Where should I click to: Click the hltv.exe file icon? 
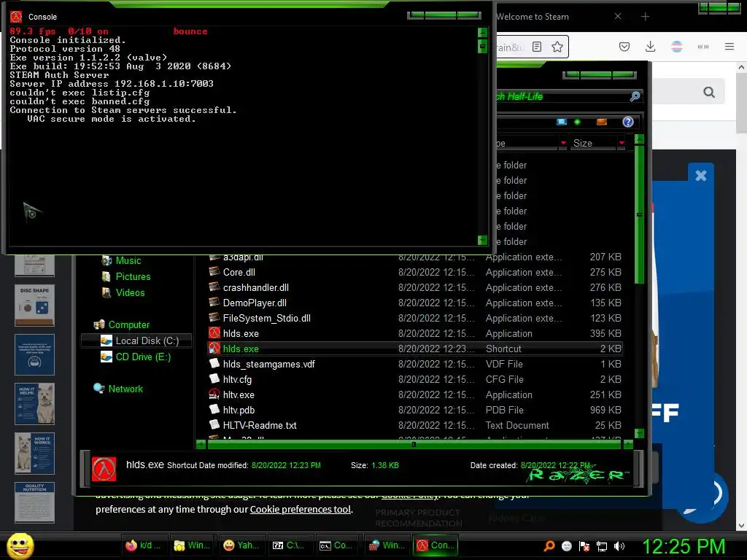tap(214, 394)
